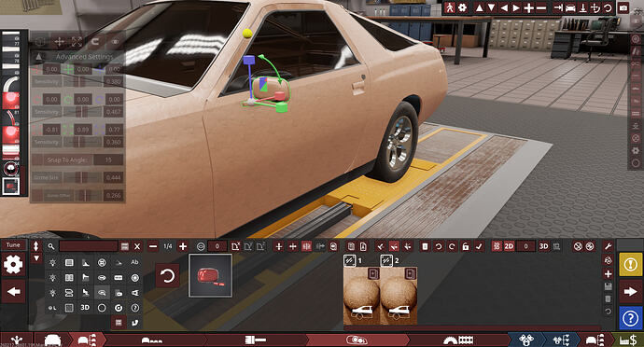Rotate camera up with the up triangle
The image size is (644, 347).
coord(480,7)
